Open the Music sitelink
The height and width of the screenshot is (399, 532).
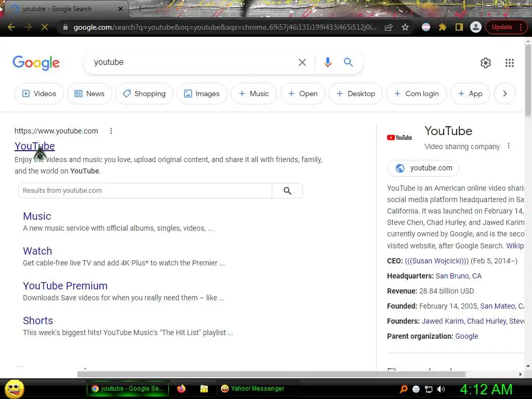pyautogui.click(x=37, y=216)
